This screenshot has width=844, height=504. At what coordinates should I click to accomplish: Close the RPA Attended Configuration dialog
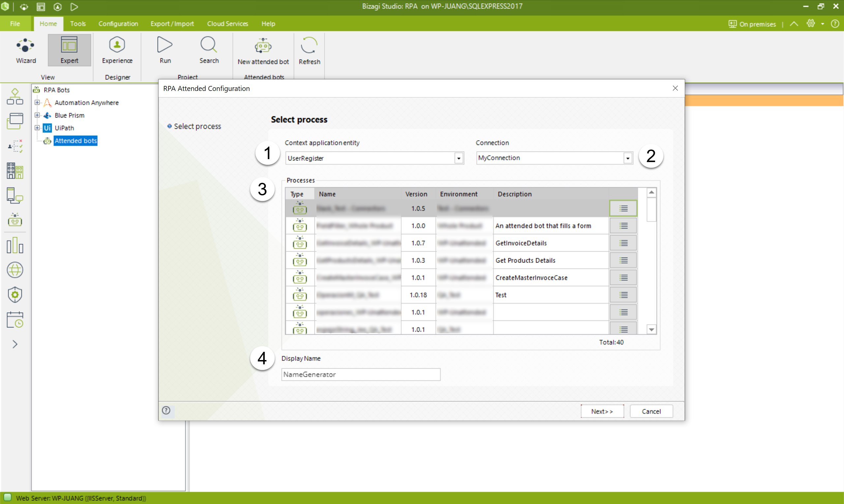(675, 88)
